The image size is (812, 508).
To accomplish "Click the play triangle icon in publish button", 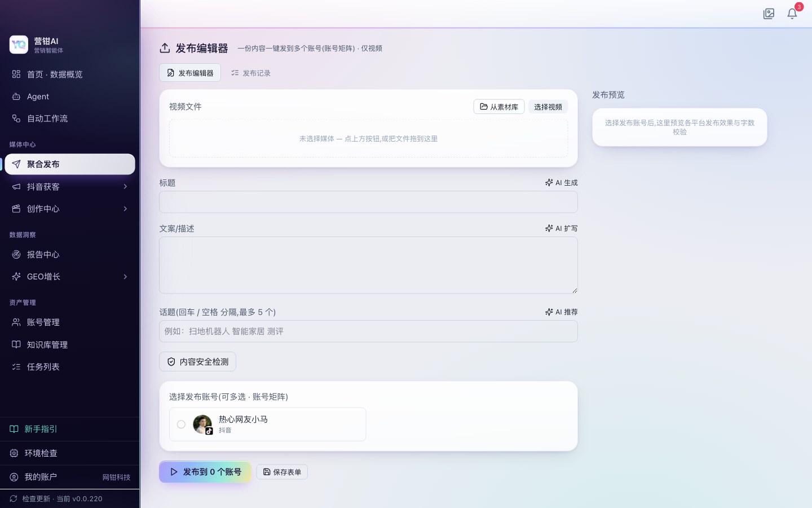I will tap(174, 472).
